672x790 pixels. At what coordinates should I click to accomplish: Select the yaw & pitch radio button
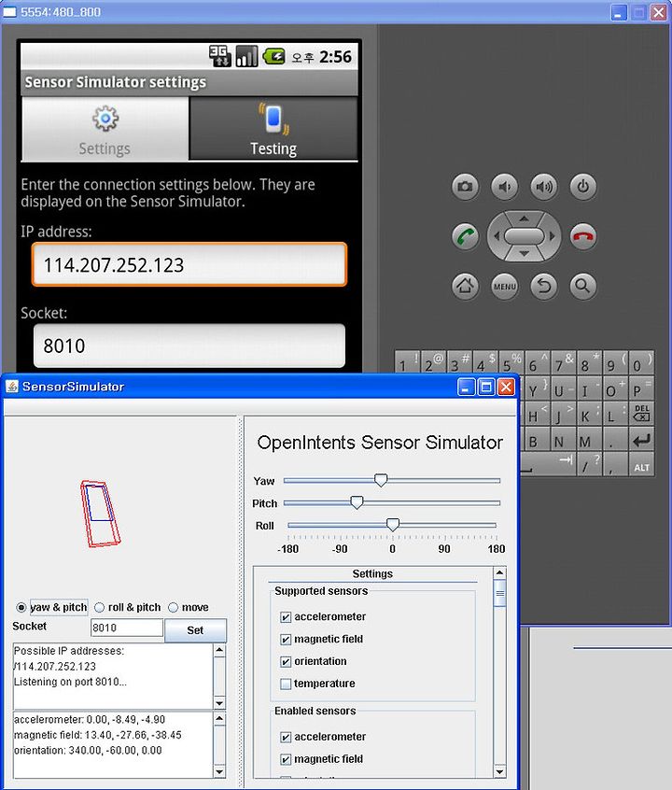21,608
